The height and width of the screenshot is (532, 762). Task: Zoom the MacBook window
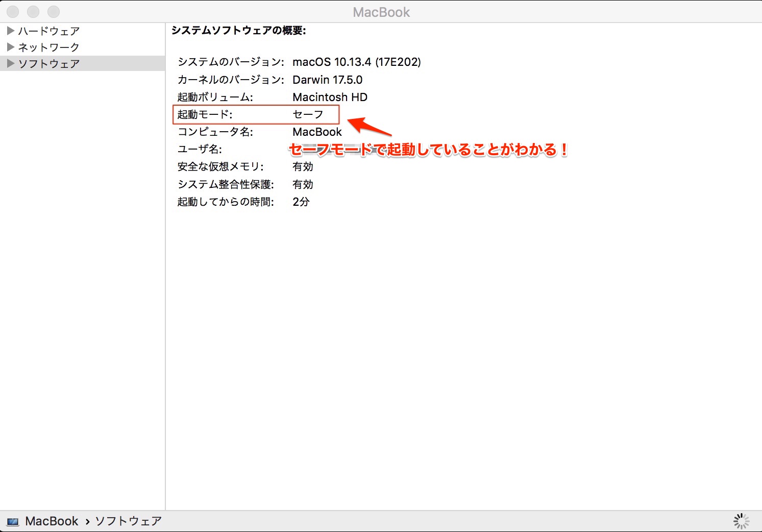[x=54, y=12]
